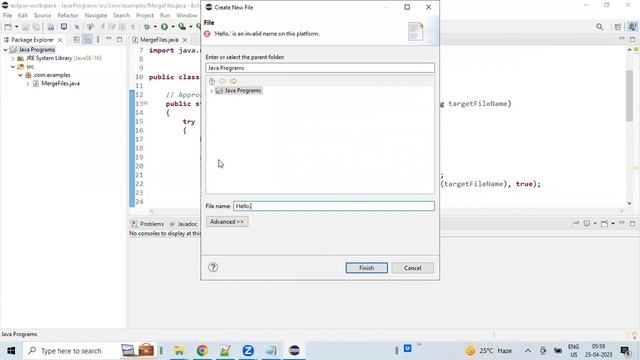Screen dimensions: 640x360
Task: Switch to the Problems tab
Action: click(x=147, y=224)
